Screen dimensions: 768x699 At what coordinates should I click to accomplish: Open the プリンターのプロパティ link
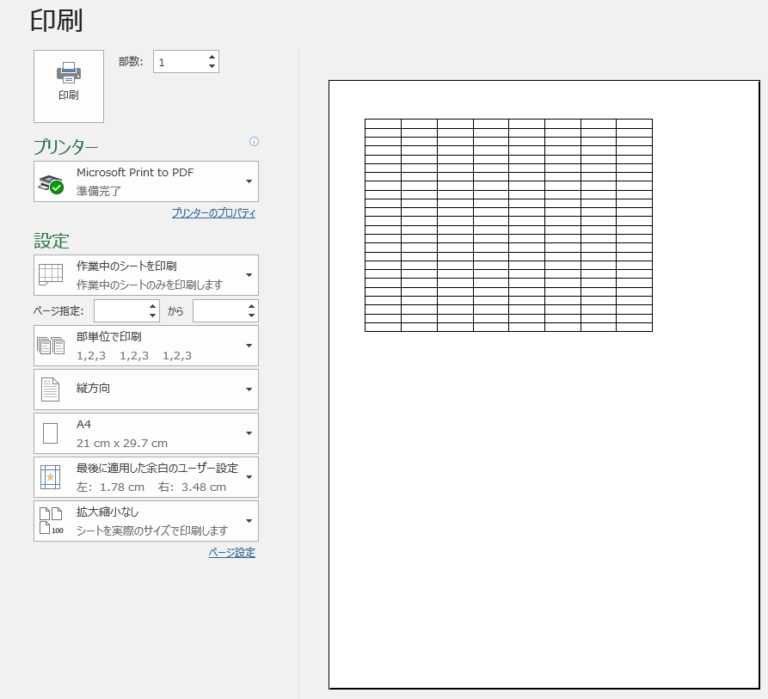pos(213,213)
